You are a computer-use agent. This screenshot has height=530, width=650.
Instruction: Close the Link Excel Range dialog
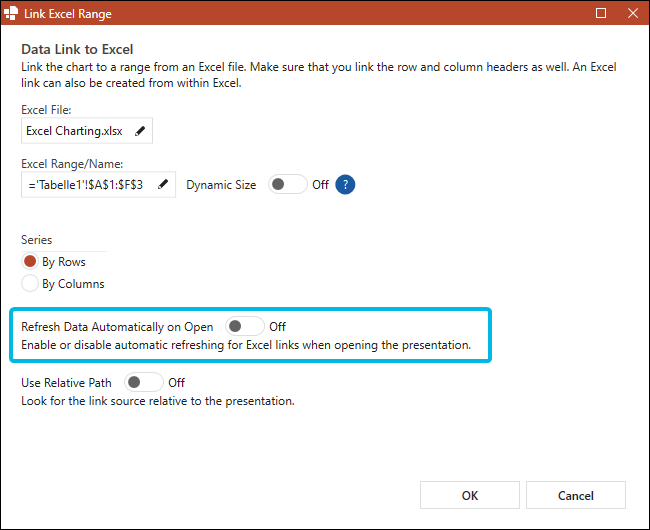[x=633, y=13]
